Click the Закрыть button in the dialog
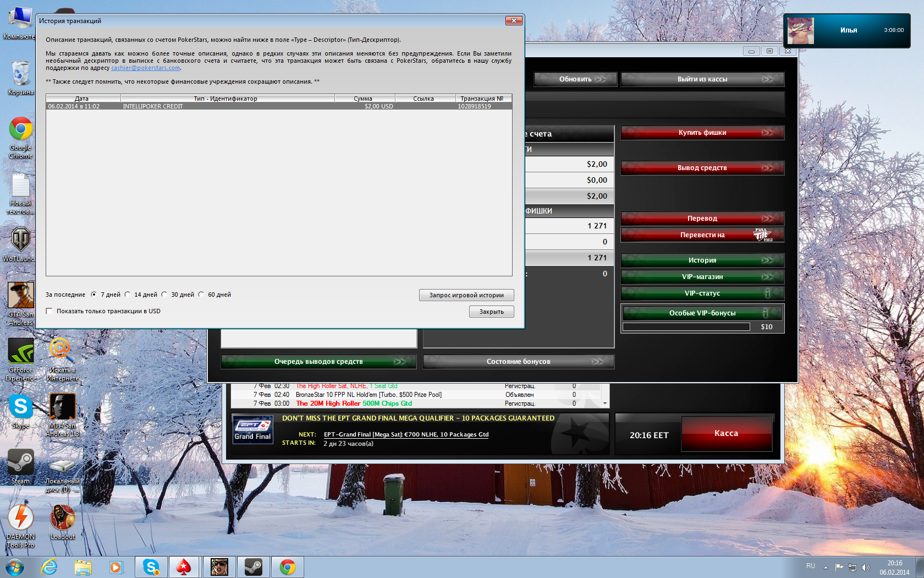 pos(492,312)
